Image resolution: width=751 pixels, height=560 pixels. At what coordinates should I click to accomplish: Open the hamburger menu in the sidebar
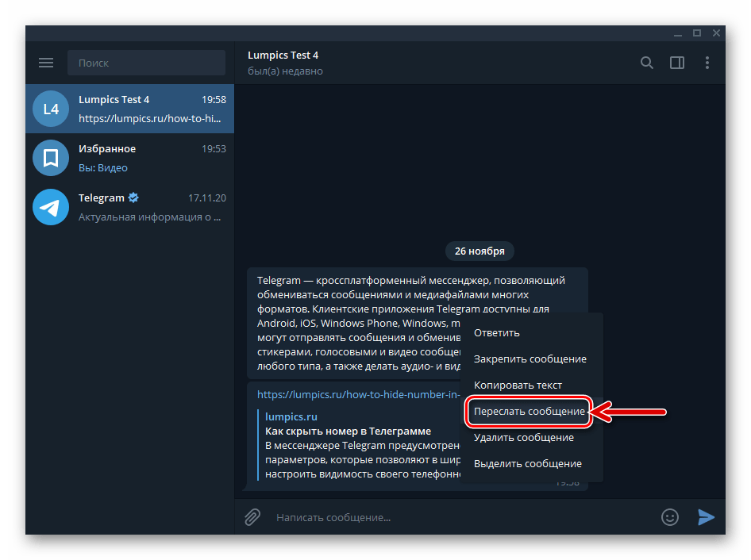pos(46,62)
